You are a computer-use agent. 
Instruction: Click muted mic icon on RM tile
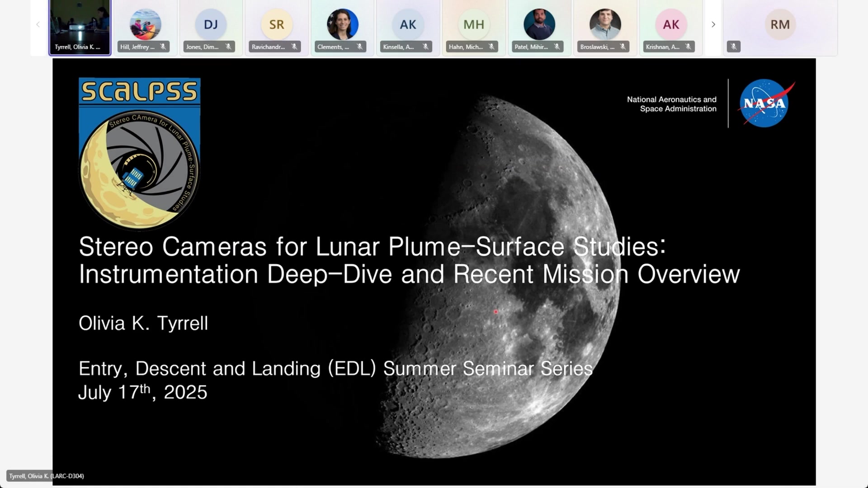[x=734, y=47]
